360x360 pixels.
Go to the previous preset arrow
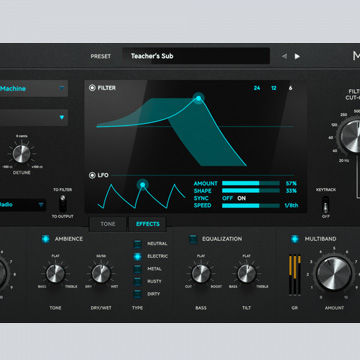[x=284, y=56]
